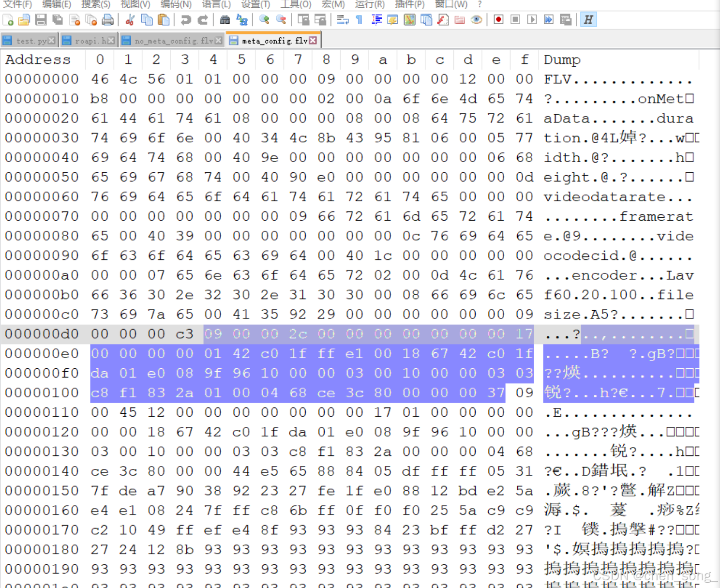Viewport: 720px width, 588px height.
Task: Click the Close All documents icon
Action: point(91,20)
